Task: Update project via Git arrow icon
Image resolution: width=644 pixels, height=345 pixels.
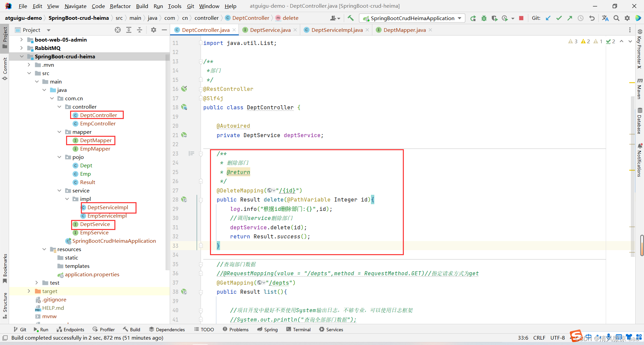Action: [548, 18]
